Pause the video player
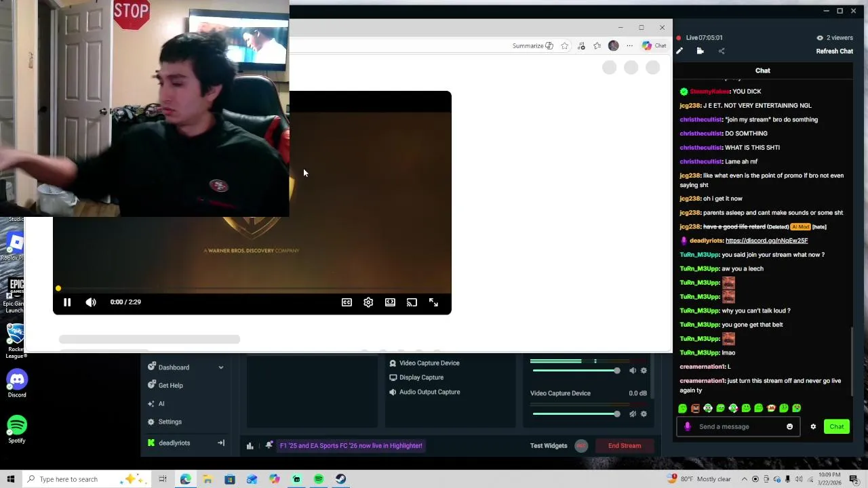The width and height of the screenshot is (868, 488). 67,302
